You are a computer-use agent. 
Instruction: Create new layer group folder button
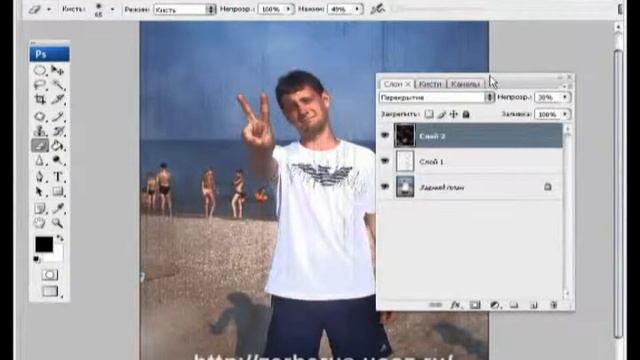click(514, 305)
